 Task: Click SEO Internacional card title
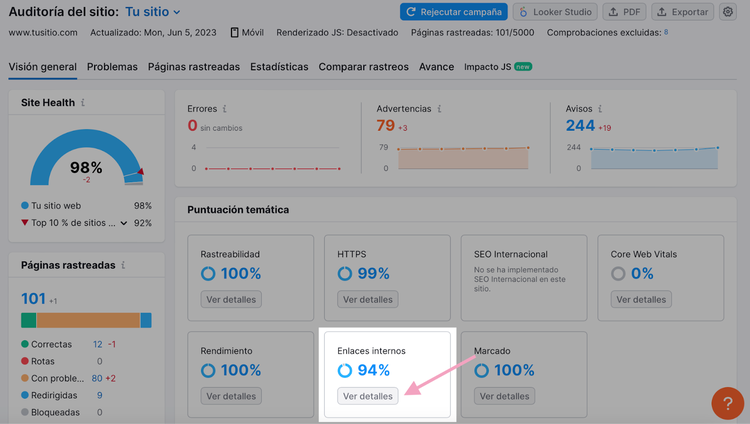[511, 254]
